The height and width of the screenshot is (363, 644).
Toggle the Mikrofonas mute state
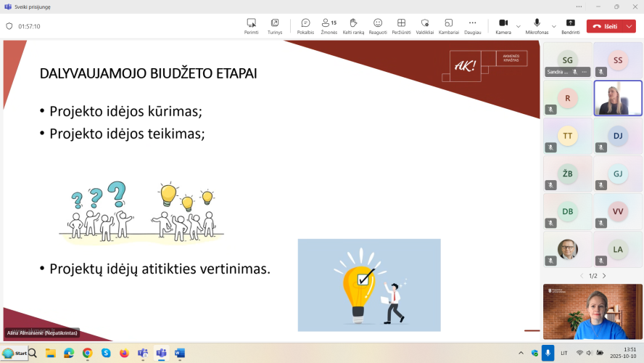537,26
